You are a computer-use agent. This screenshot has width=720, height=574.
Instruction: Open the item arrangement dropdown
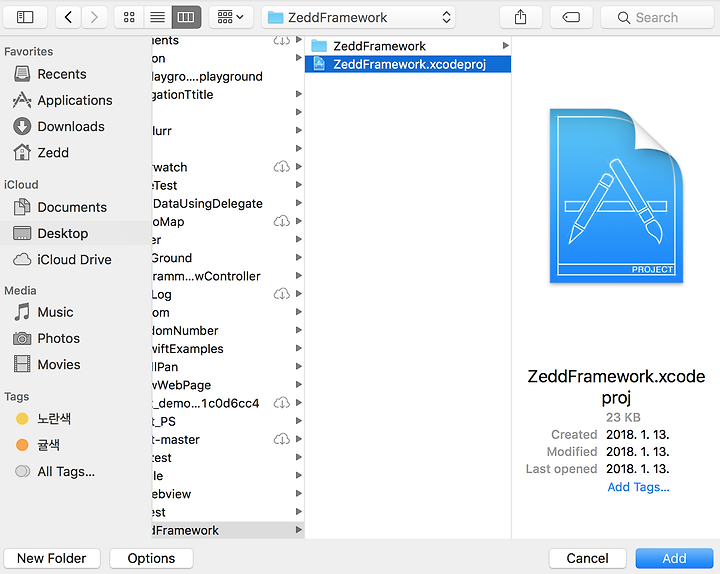click(x=231, y=17)
